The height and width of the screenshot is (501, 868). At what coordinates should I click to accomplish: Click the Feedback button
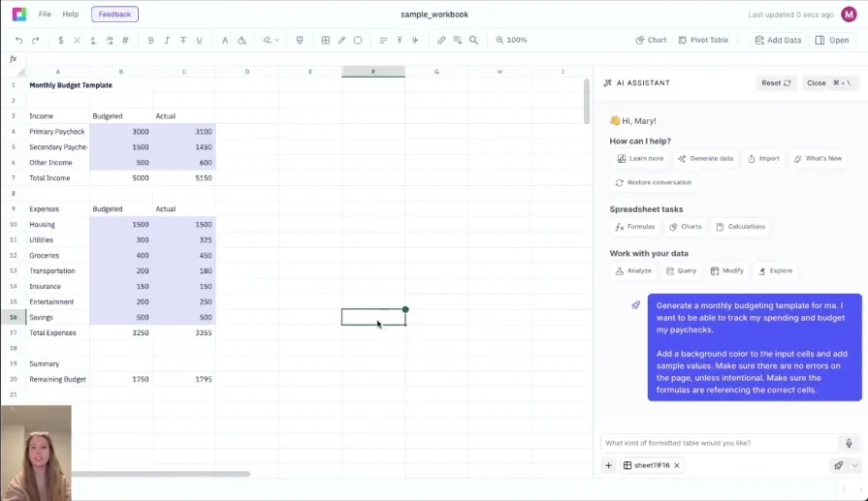(114, 15)
